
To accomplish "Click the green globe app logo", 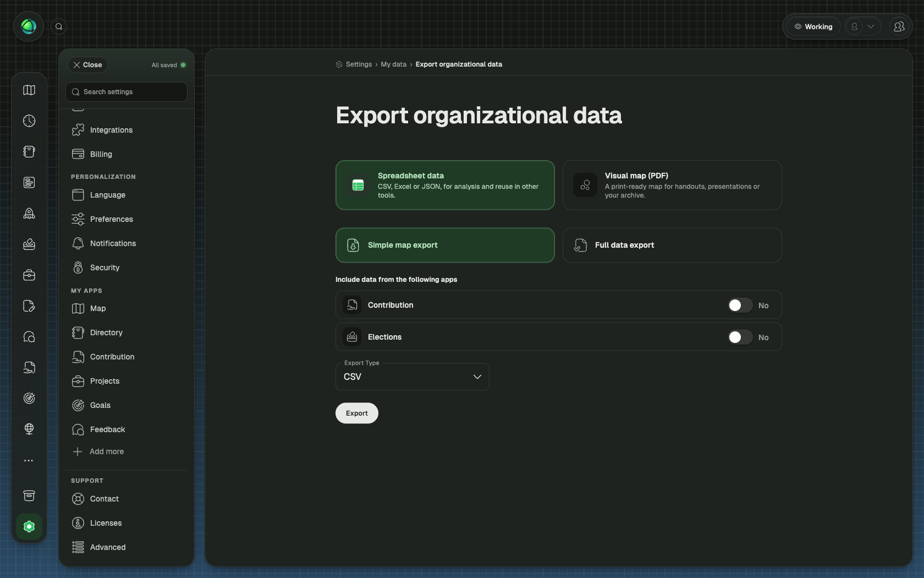I will point(29,26).
